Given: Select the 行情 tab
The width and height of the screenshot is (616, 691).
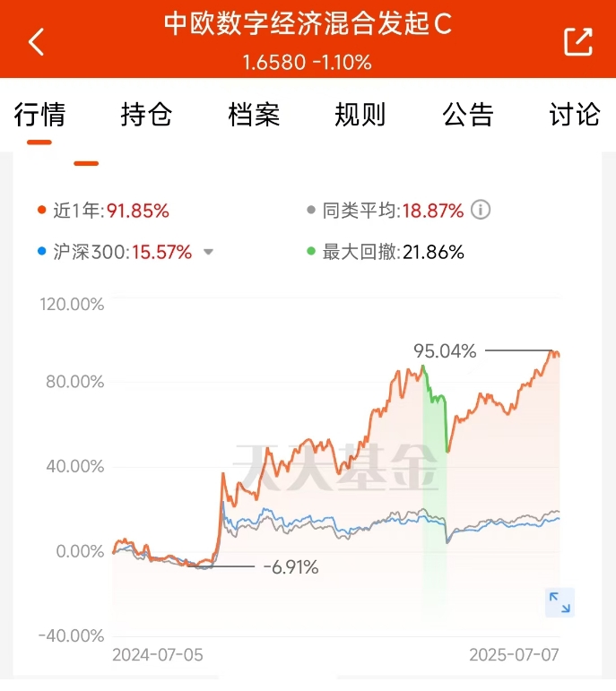Looking at the screenshot, I should [39, 115].
